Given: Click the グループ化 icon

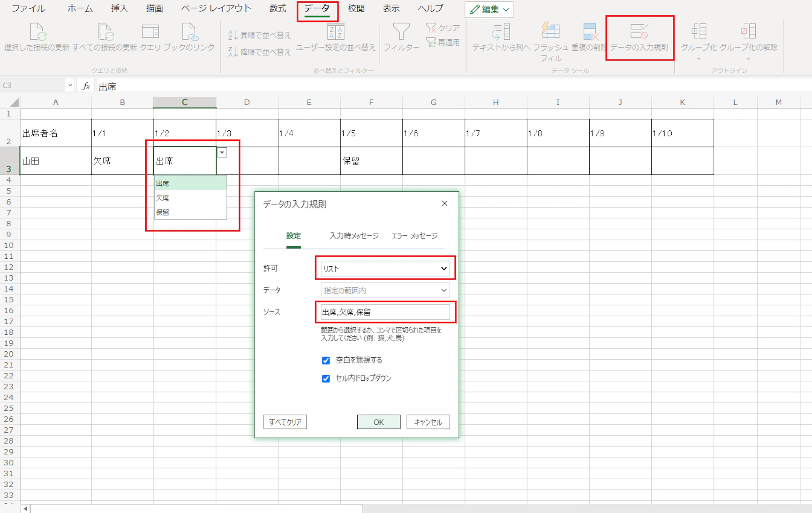Looking at the screenshot, I should (699, 32).
